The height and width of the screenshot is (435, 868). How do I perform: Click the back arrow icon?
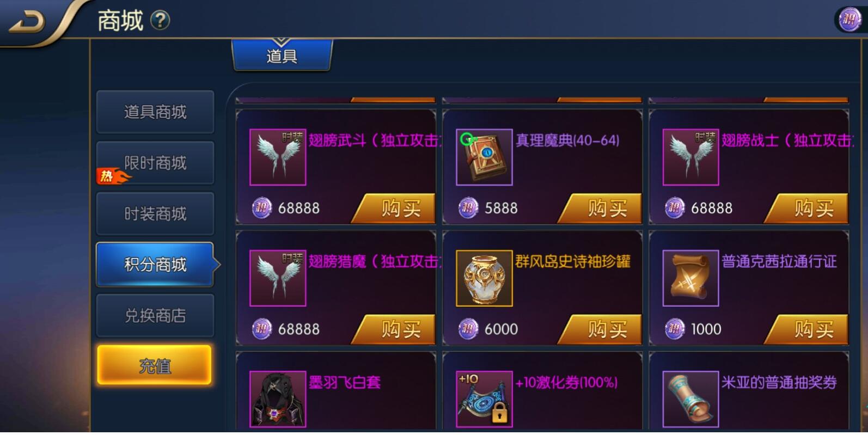tap(27, 22)
